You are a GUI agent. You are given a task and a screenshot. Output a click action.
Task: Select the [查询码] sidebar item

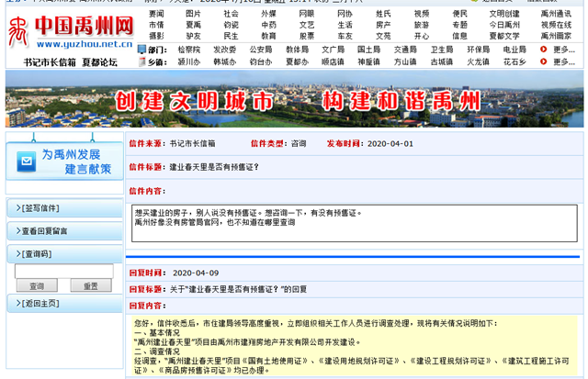64,254
